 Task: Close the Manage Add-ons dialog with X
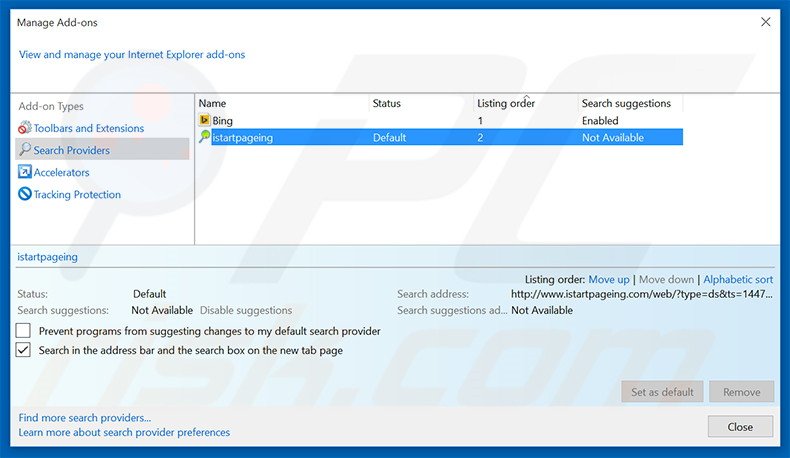coord(765,22)
